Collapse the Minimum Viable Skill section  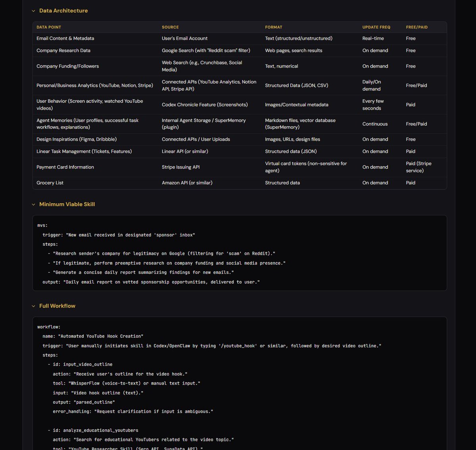pos(33,205)
